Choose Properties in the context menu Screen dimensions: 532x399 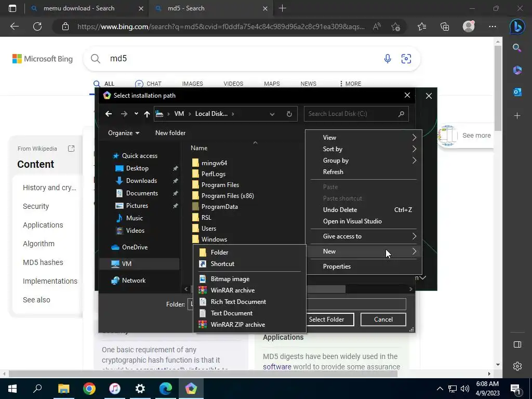363,267
